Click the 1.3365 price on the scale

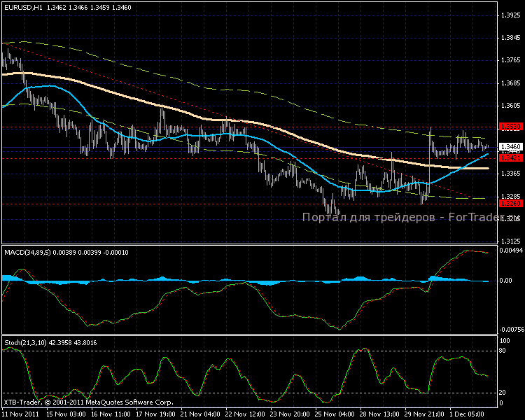click(510, 174)
